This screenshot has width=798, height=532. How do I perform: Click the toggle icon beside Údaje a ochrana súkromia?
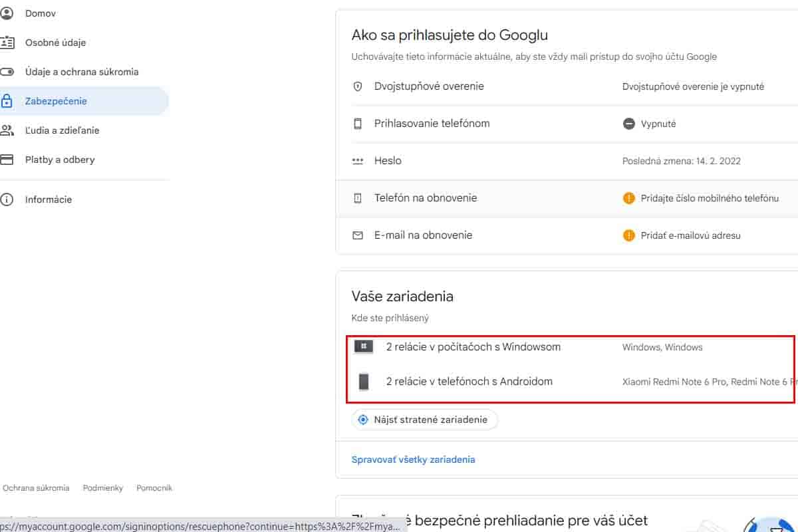point(7,72)
